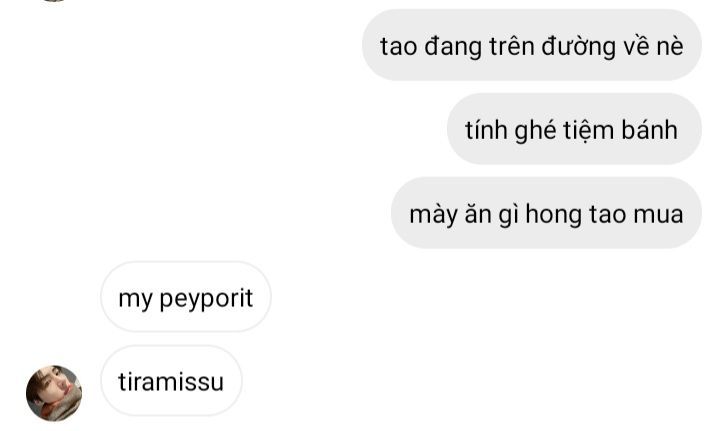720x431 pixels.
Task: Click the word 'bánh' in second sent message
Action: pyautogui.click(x=649, y=129)
